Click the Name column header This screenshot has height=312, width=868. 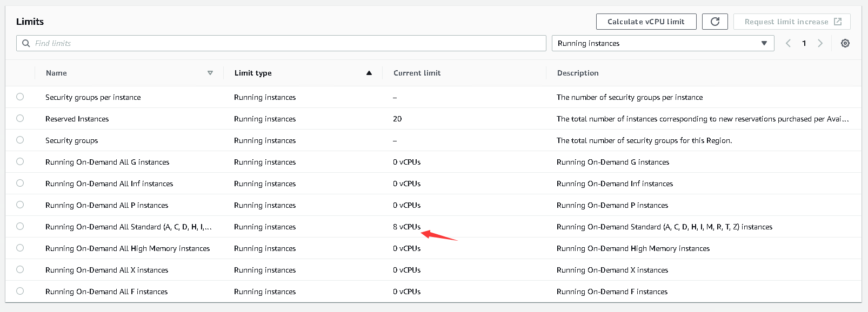[x=56, y=73]
